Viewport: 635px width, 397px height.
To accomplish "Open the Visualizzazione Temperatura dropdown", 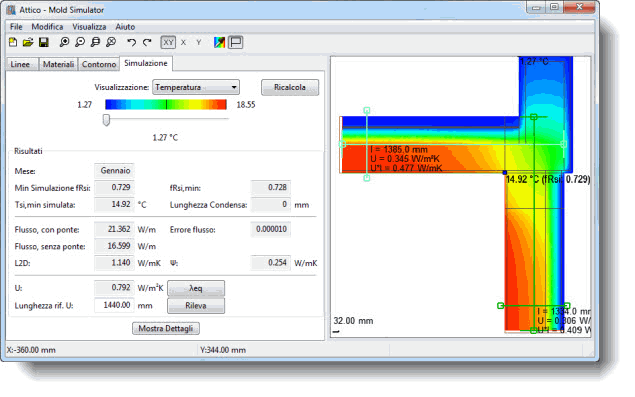I will (x=196, y=87).
